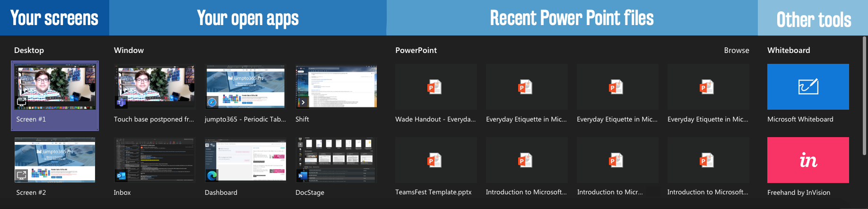Click the Edge icon on Dashboard window
Image resolution: width=868 pixels, height=209 pixels.
tap(212, 176)
